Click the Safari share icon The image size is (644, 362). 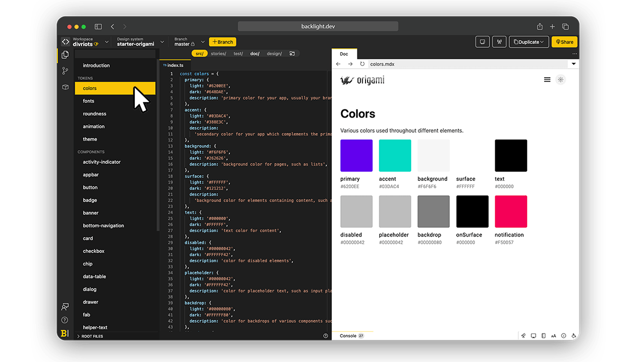pos(540,26)
